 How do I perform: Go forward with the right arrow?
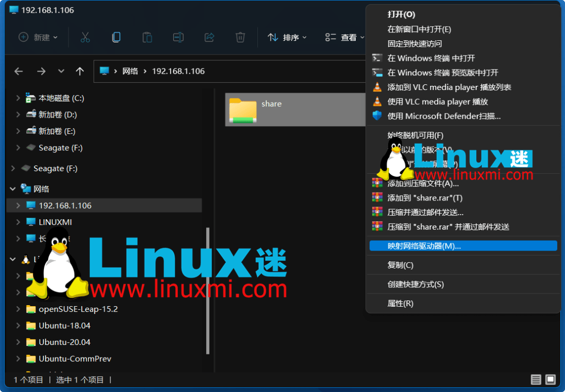tap(41, 71)
